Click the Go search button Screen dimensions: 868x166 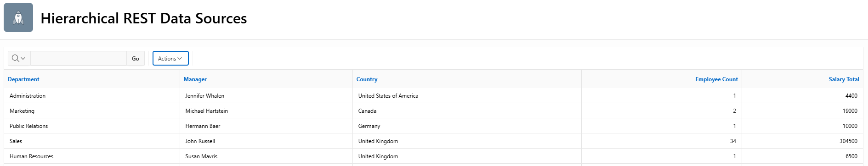coord(136,58)
